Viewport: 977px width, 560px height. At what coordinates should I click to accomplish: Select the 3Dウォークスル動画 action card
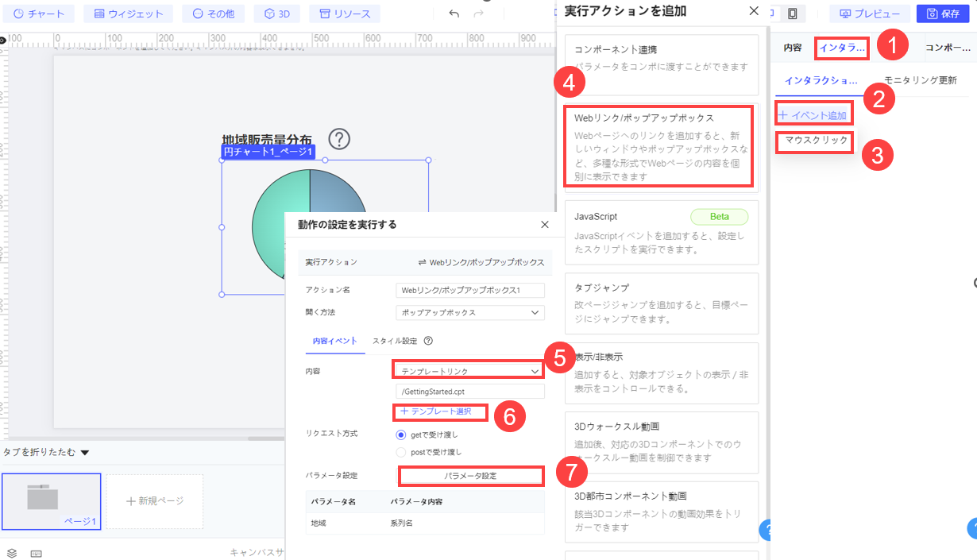coord(662,442)
